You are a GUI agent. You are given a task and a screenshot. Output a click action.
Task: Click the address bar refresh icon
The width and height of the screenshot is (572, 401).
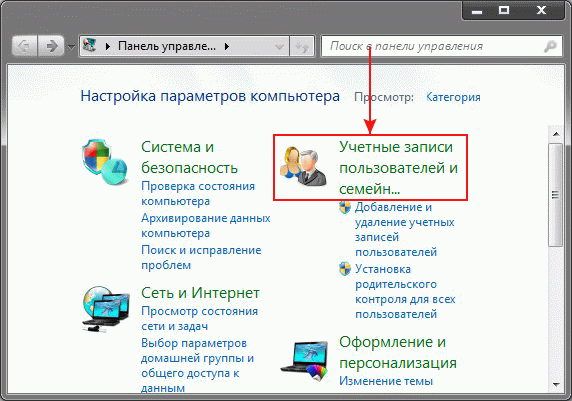click(302, 46)
